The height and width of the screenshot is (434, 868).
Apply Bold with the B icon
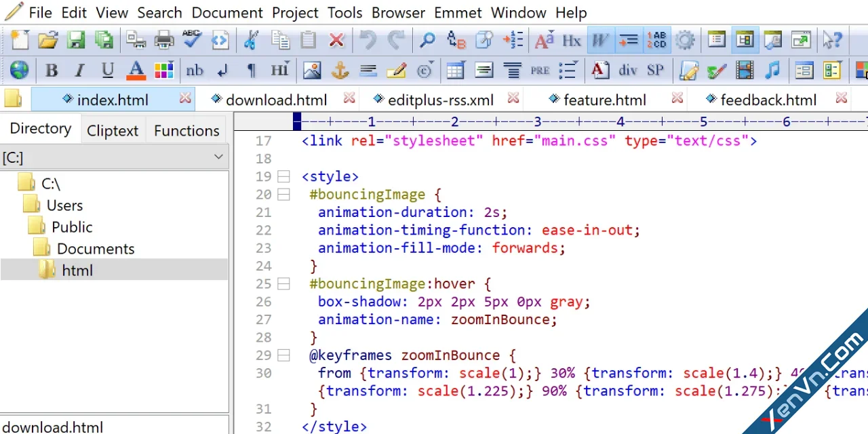tap(51, 70)
